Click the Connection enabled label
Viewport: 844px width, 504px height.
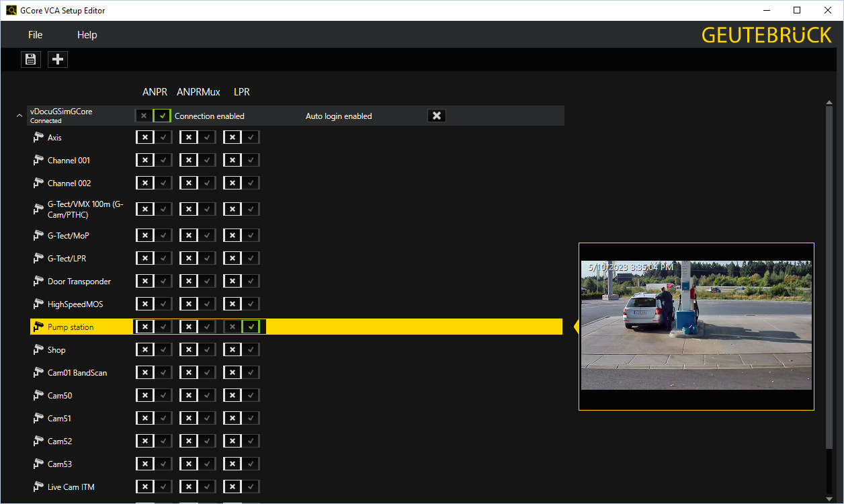click(210, 116)
